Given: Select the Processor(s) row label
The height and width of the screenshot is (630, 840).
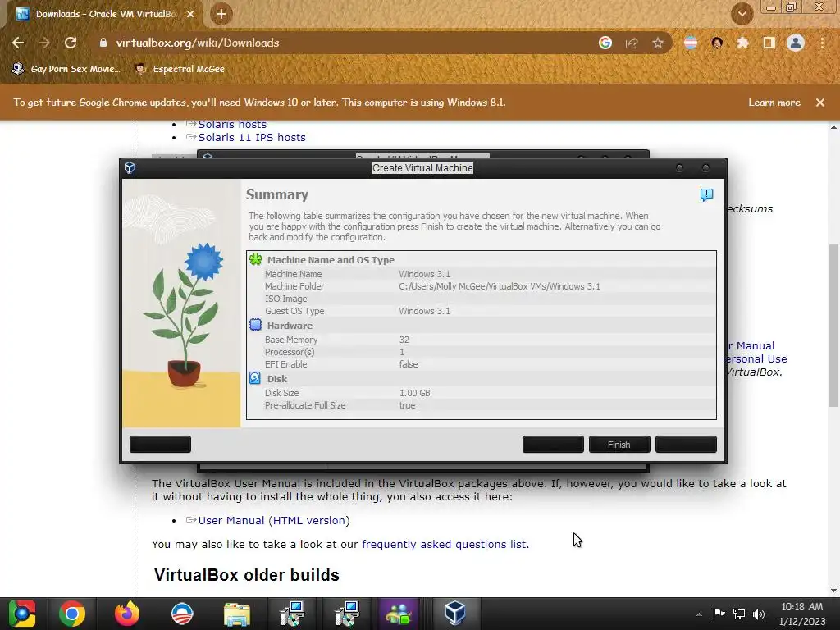Looking at the screenshot, I should [x=290, y=352].
